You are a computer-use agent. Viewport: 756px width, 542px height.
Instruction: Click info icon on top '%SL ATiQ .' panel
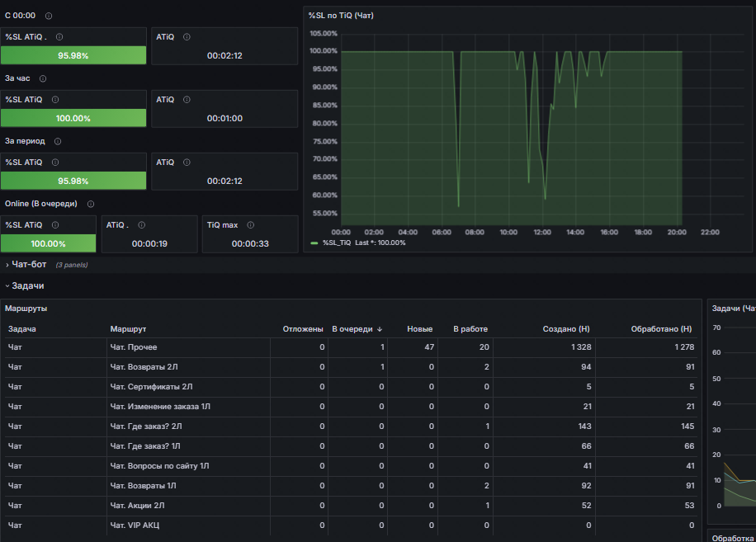tap(59, 37)
